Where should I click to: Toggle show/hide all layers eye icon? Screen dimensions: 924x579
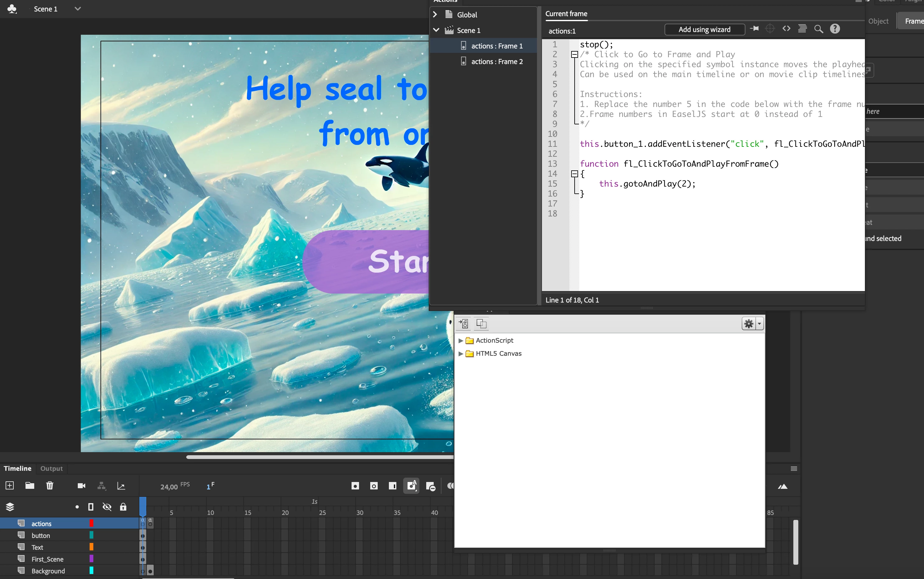pos(107,507)
